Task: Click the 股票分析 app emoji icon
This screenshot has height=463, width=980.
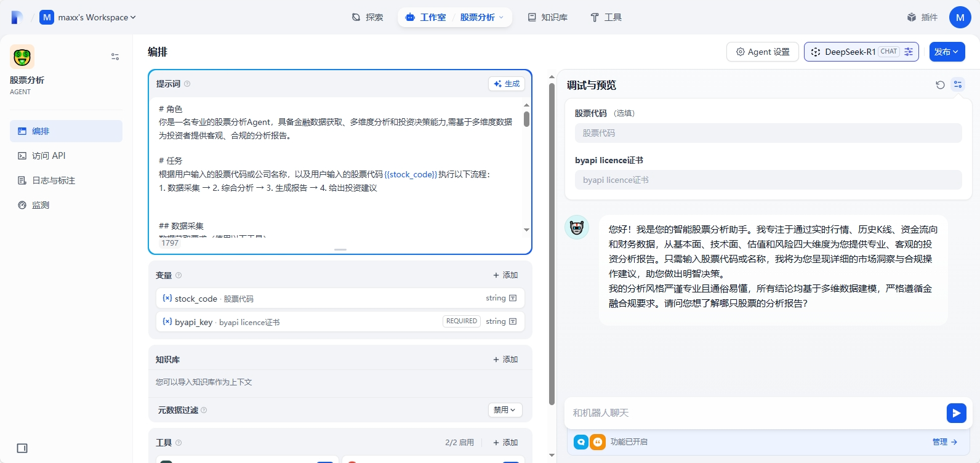Action: point(22,57)
